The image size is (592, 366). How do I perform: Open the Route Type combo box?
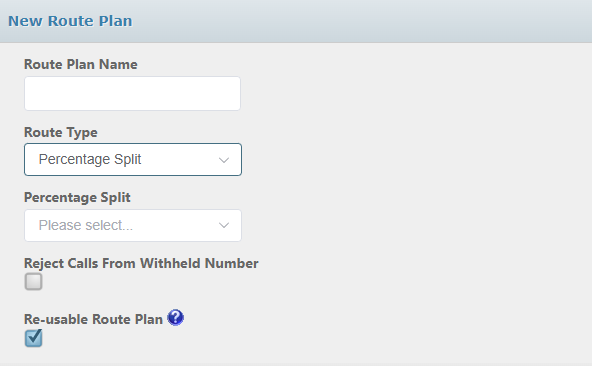coord(133,159)
